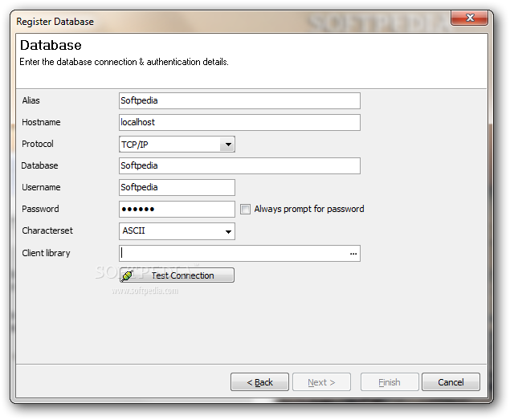Image resolution: width=510 pixels, height=420 pixels.
Task: Click the Database page heading
Action: point(51,45)
